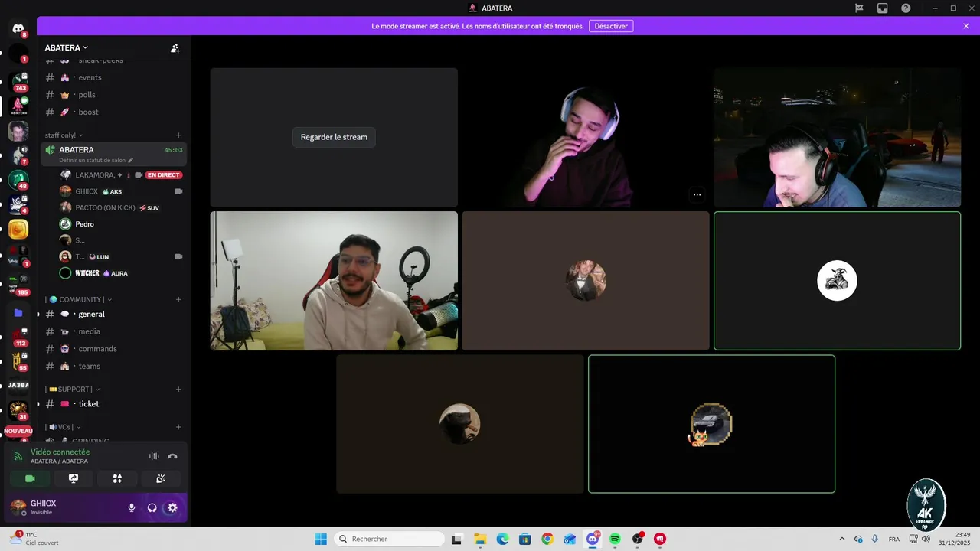
Task: Open the teams channel
Action: coord(114,366)
